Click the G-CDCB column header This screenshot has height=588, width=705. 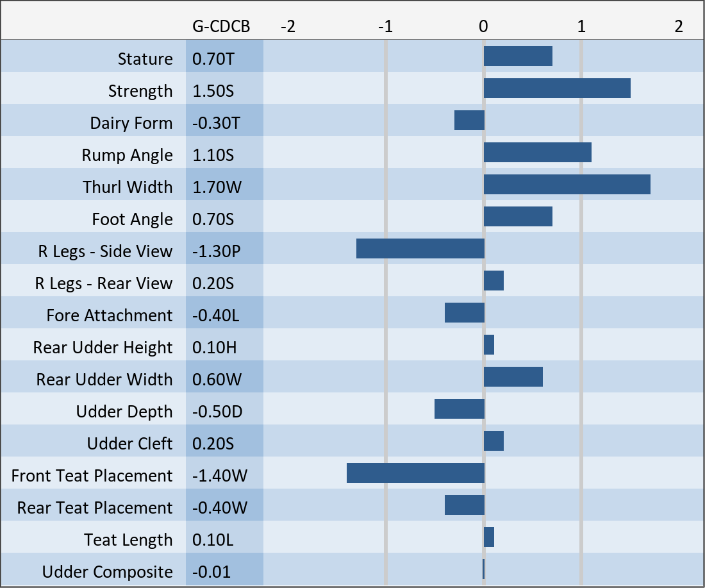[221, 26]
